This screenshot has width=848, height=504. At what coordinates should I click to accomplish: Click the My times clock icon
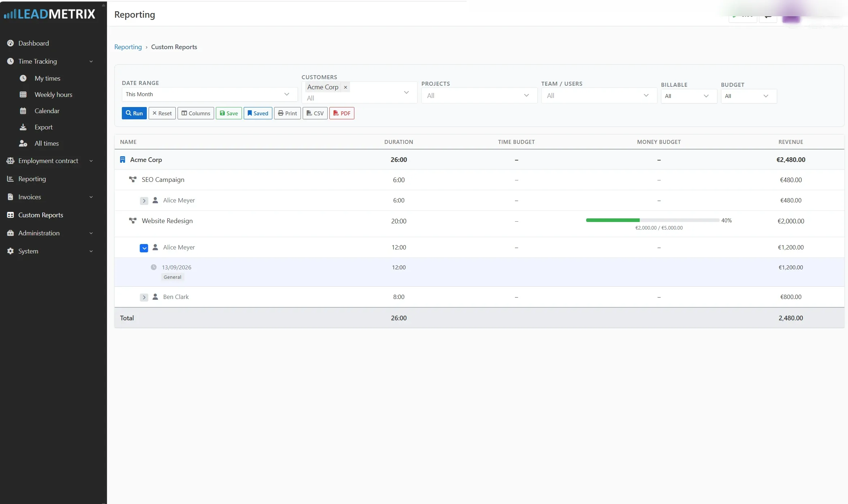[x=23, y=78]
